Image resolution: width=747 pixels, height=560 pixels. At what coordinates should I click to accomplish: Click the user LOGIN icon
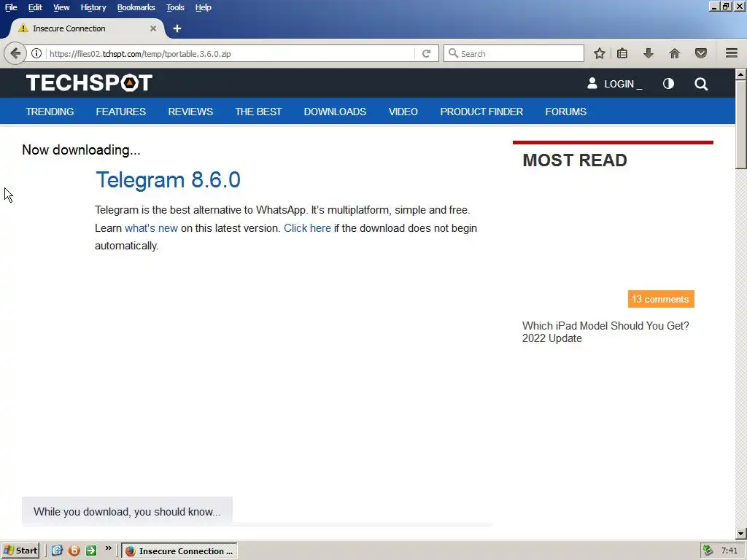(592, 84)
